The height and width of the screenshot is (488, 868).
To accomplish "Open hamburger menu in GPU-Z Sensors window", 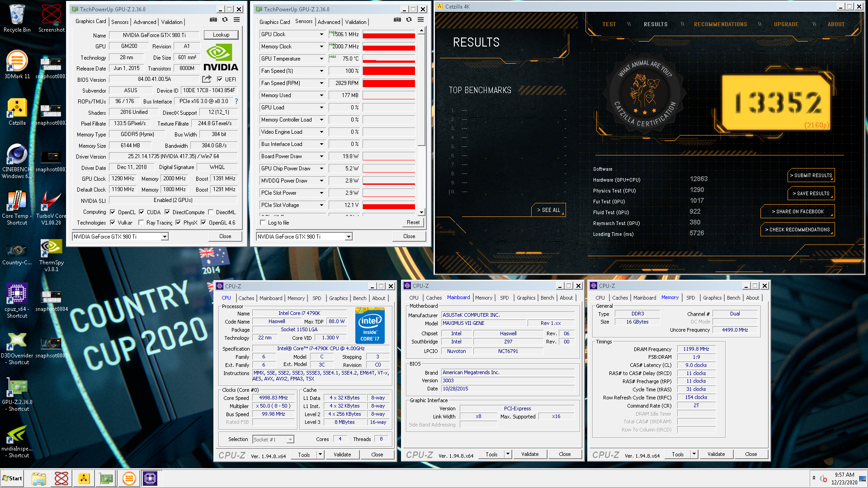I will coord(420,19).
